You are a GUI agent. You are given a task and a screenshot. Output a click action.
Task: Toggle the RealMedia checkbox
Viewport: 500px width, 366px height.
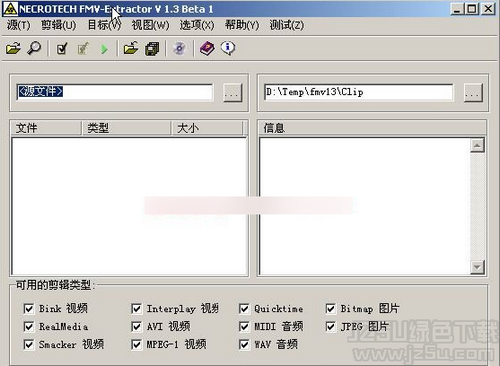(x=29, y=326)
